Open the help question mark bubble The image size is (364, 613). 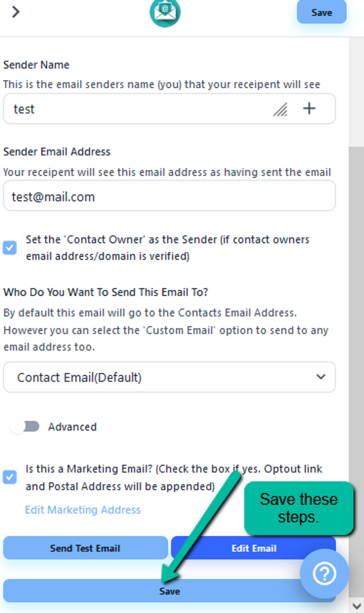coord(324,574)
